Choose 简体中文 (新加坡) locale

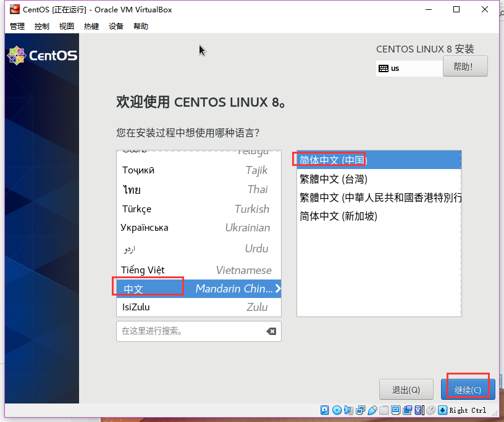pos(379,216)
